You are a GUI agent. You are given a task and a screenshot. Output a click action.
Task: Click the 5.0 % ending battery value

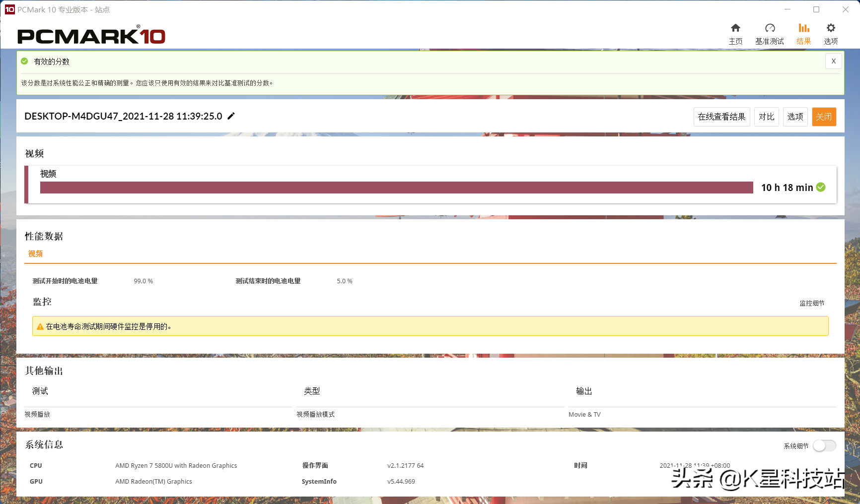(345, 281)
